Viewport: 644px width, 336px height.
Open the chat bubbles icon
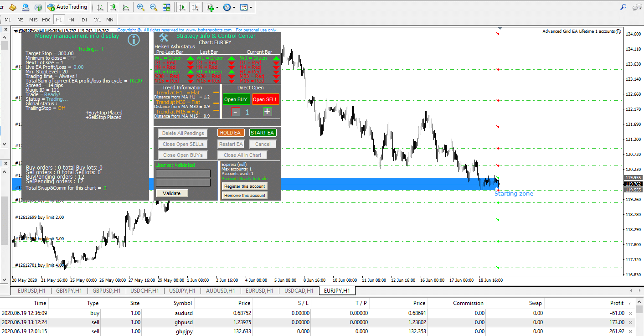(636, 7)
